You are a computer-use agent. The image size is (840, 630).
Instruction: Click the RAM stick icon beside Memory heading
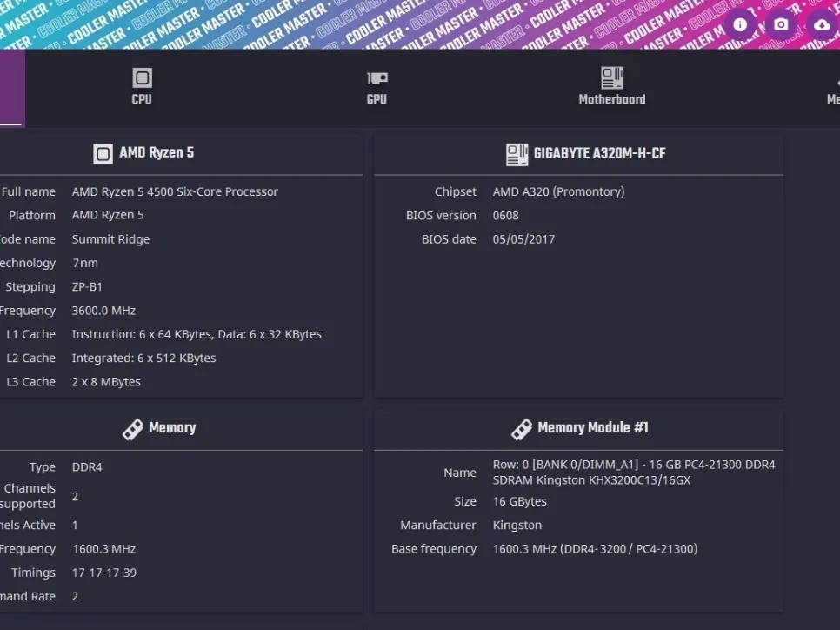pyautogui.click(x=133, y=429)
